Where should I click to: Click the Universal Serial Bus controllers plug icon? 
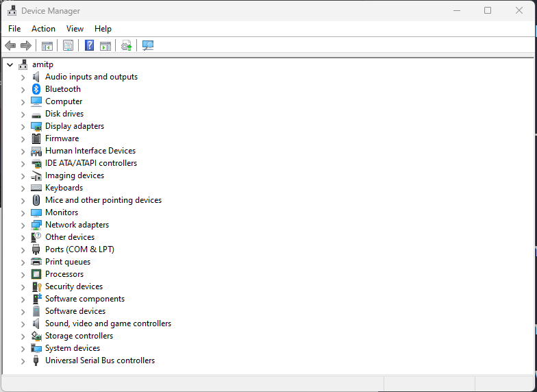click(36, 360)
